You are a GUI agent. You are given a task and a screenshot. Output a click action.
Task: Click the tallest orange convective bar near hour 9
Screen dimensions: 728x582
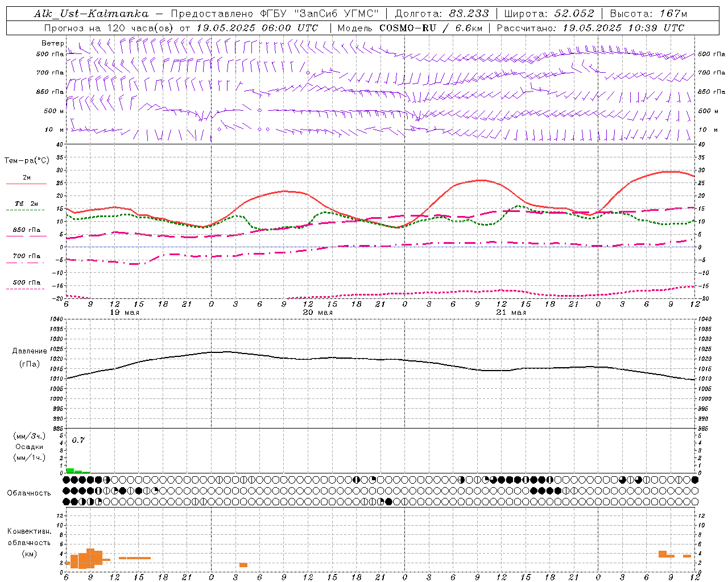tap(90, 558)
